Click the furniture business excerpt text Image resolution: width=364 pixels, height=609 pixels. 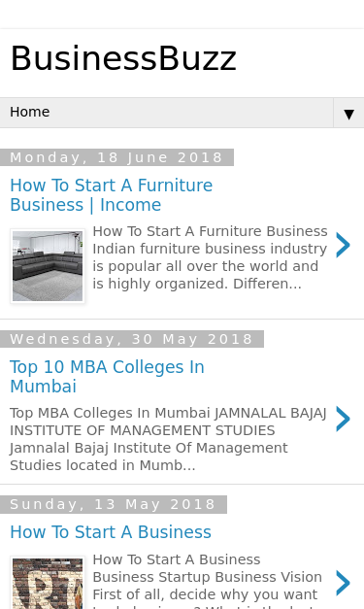coord(210,257)
